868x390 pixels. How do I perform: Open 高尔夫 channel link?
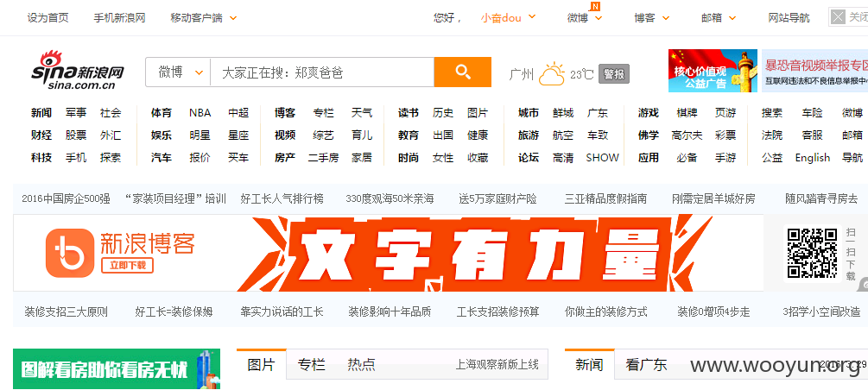(x=687, y=135)
